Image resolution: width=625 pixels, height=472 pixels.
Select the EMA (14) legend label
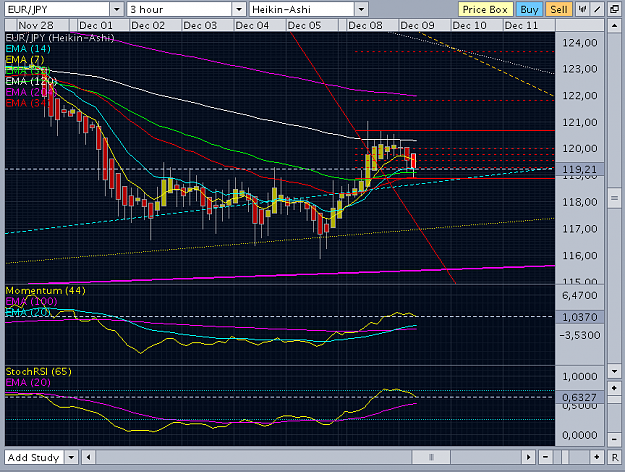28,49
